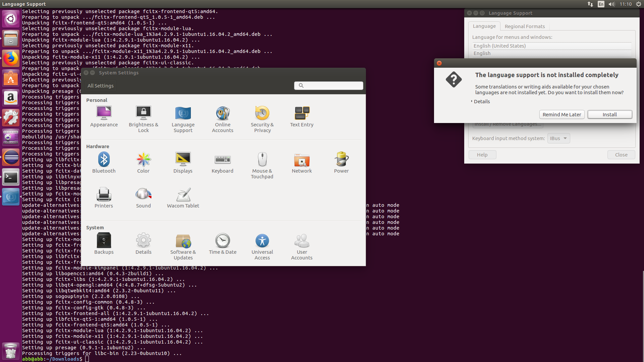Switch to the Regional Formats tab
Screen dimensions: 644x362
pos(525,26)
